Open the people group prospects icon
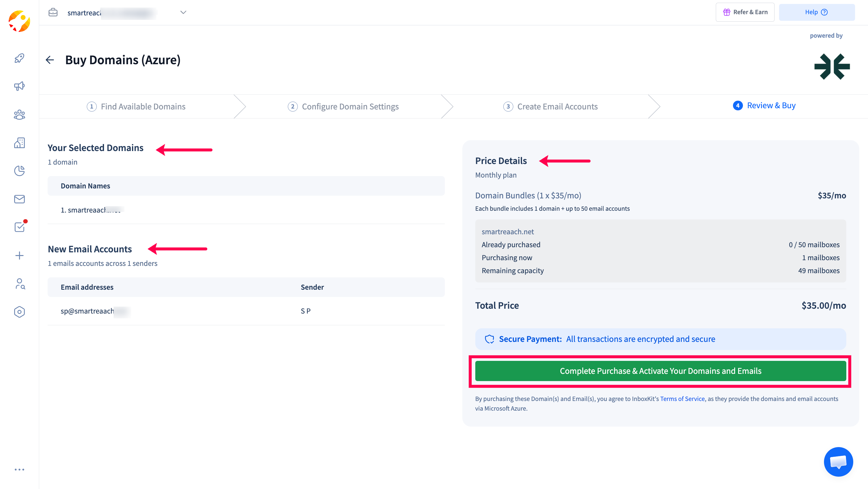Screen dimensions: 868x489 click(x=19, y=115)
